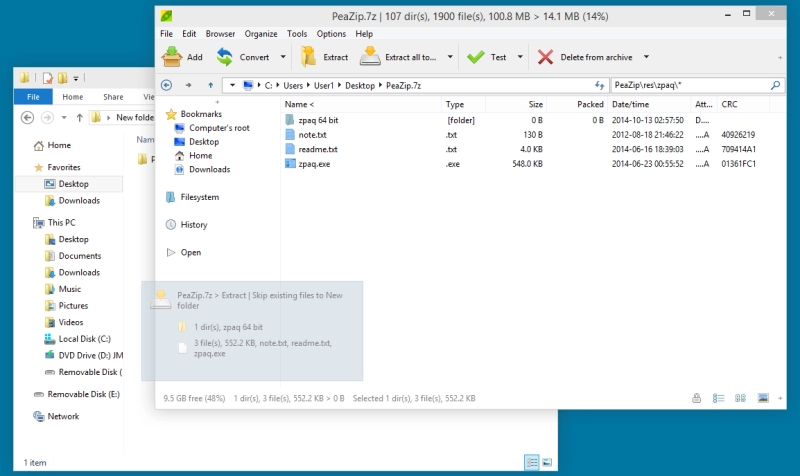Click the refresh icon in address bar

599,85
